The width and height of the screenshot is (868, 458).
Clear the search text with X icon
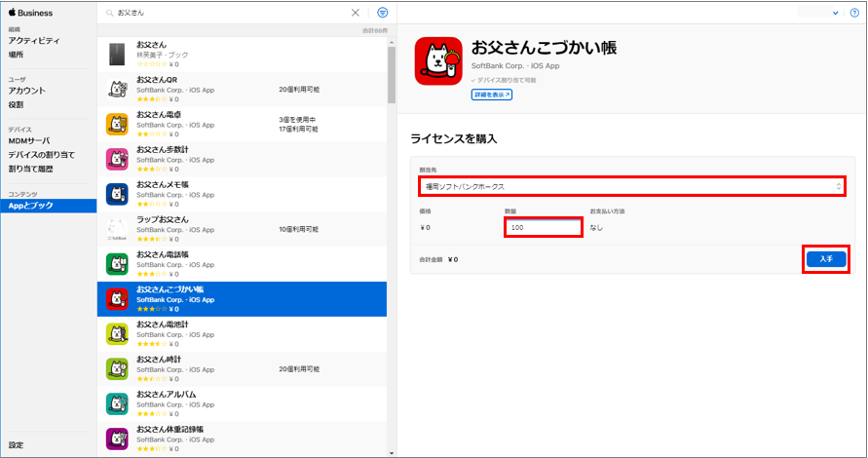pyautogui.click(x=356, y=13)
